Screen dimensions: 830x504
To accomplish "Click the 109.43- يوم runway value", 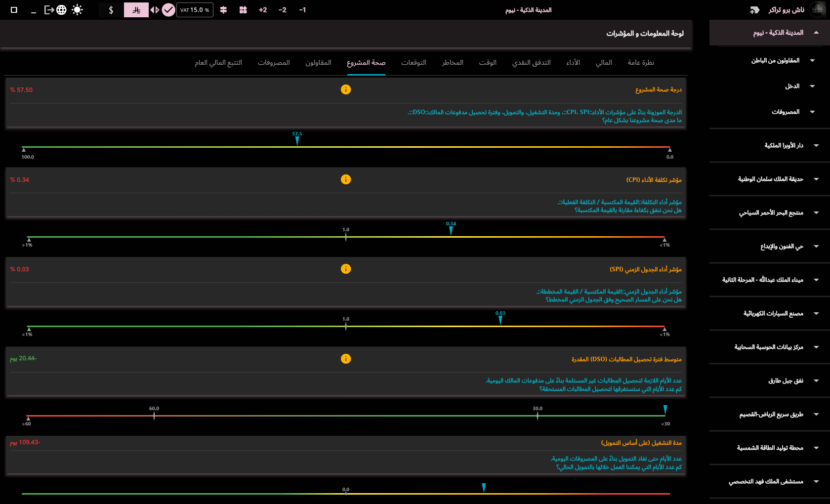I will 25,443.
